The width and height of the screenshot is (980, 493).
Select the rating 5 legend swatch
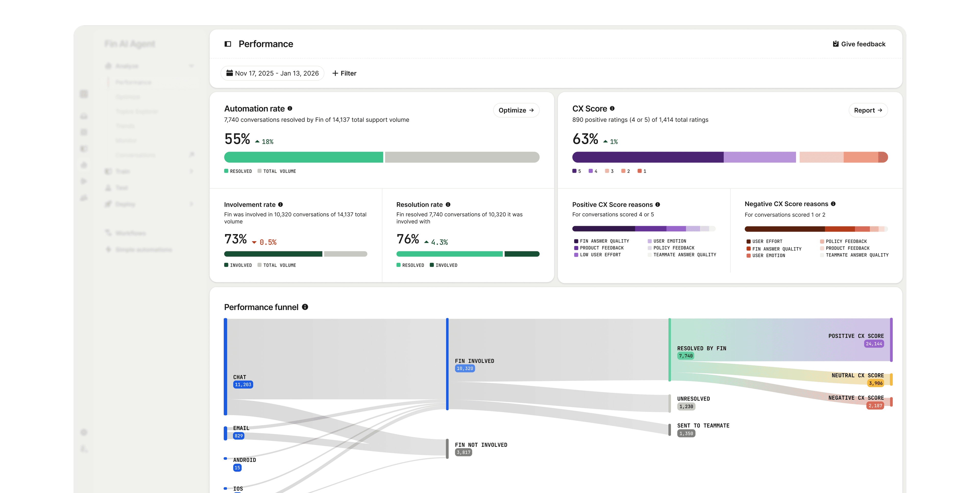[574, 171]
